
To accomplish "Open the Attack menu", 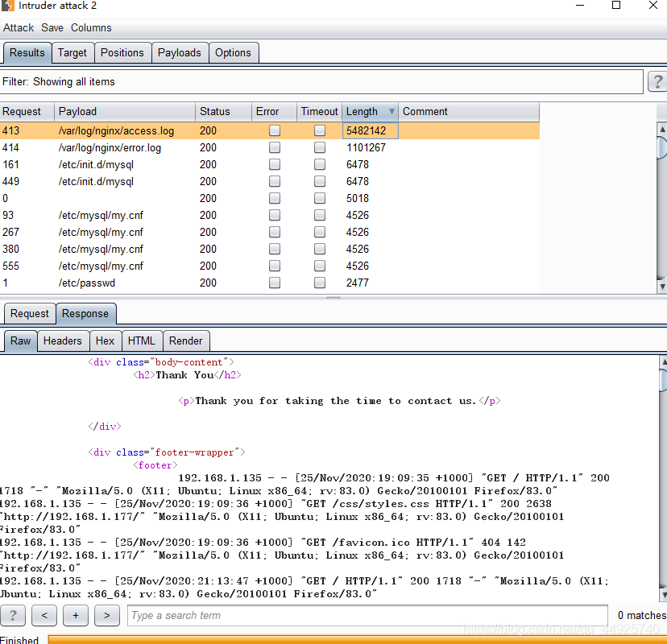I will tap(19, 27).
